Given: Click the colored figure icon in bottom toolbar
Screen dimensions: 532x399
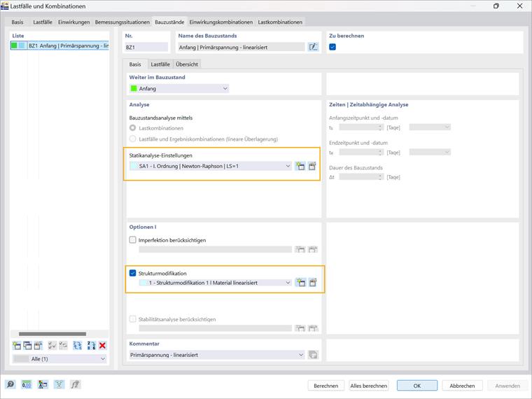Looking at the screenshot, I should 43,384.
